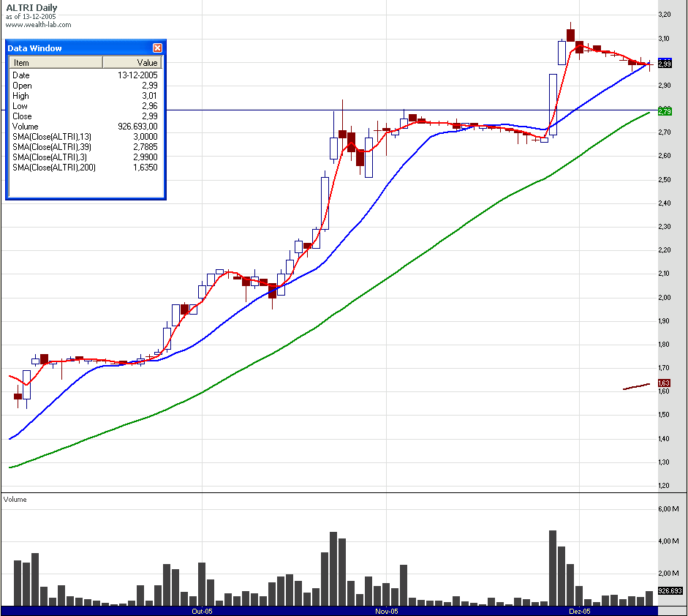Click the Out-05 date axis label
The height and width of the screenshot is (616, 688).
(202, 611)
